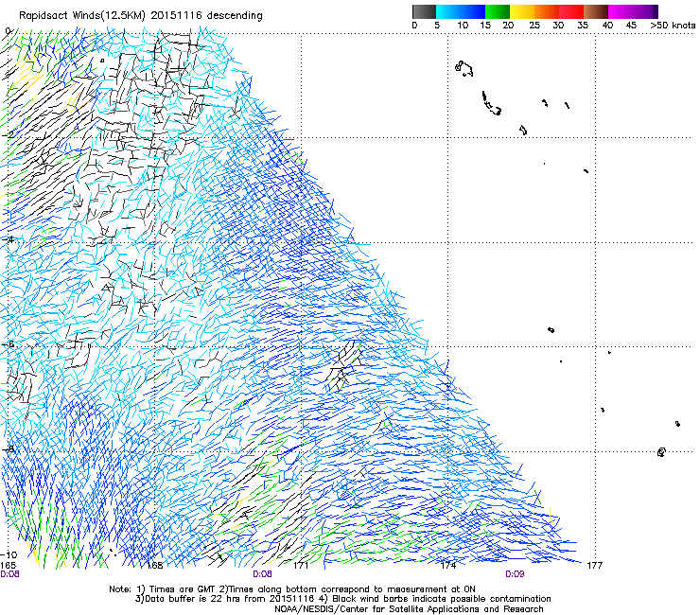
Task: Click the '-6' latitude axis label
Action: pyautogui.click(x=9, y=343)
